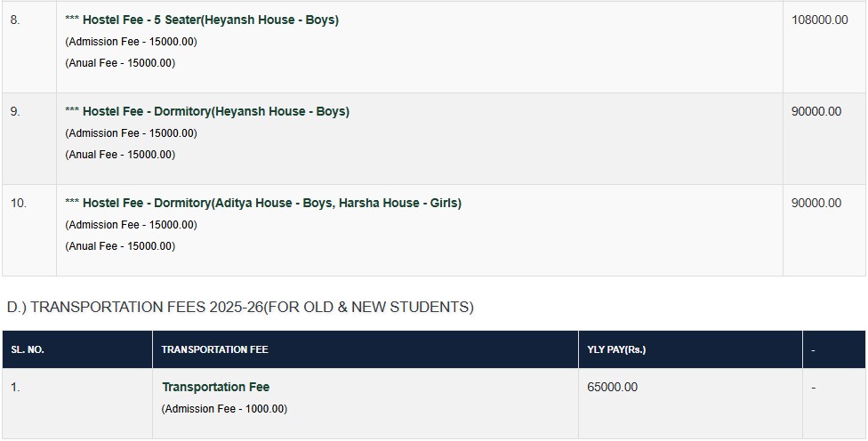Image resolution: width=868 pixels, height=441 pixels.
Task: Click serial number 8 in hostel table
Action: coord(14,20)
